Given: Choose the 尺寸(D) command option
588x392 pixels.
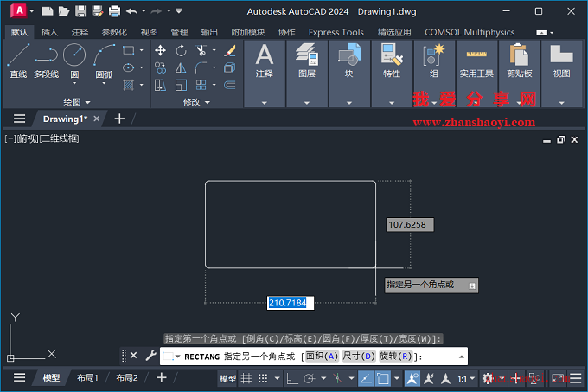Looking at the screenshot, I should tap(359, 356).
